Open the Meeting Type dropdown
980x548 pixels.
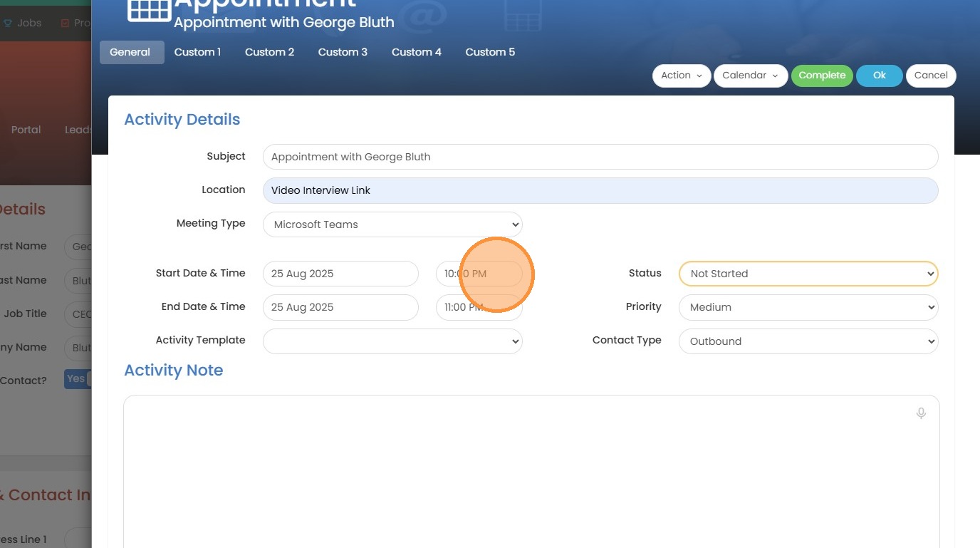pyautogui.click(x=392, y=224)
